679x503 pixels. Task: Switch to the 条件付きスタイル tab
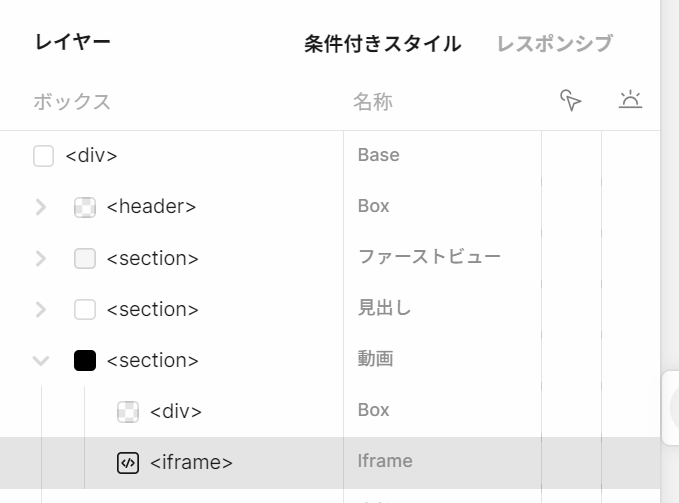pyautogui.click(x=382, y=44)
